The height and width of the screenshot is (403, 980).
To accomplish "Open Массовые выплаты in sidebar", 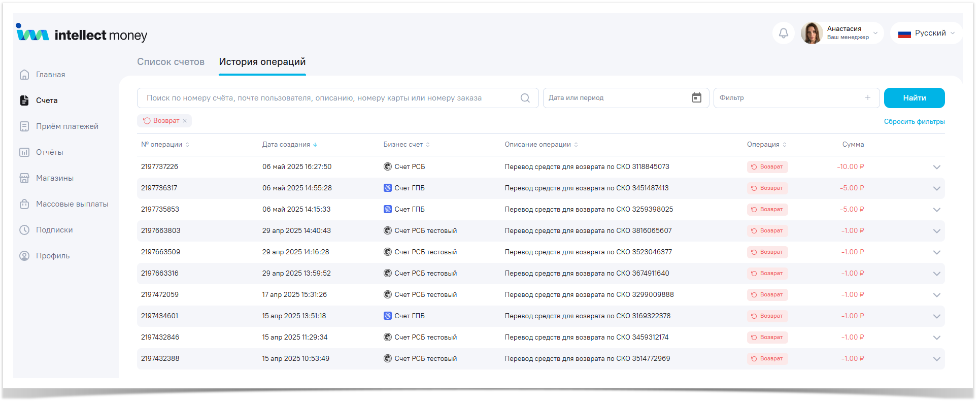I will point(72,204).
